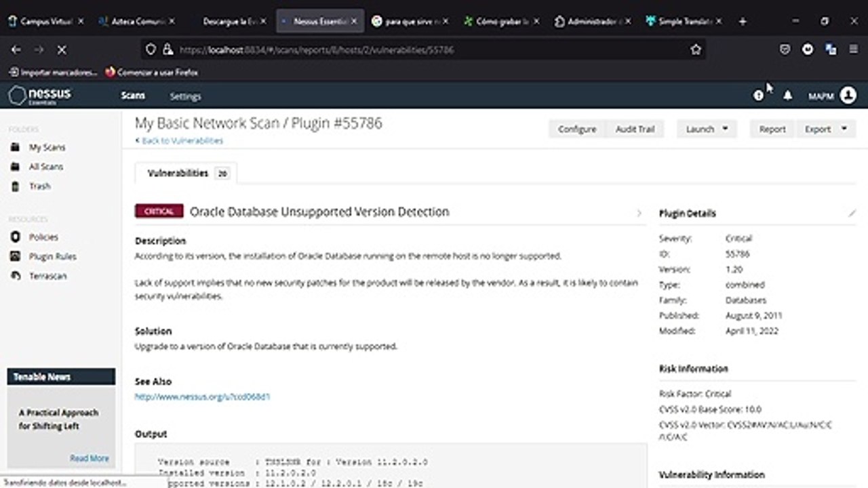Bookmark this page with star icon
The height and width of the screenshot is (488, 868).
click(696, 49)
